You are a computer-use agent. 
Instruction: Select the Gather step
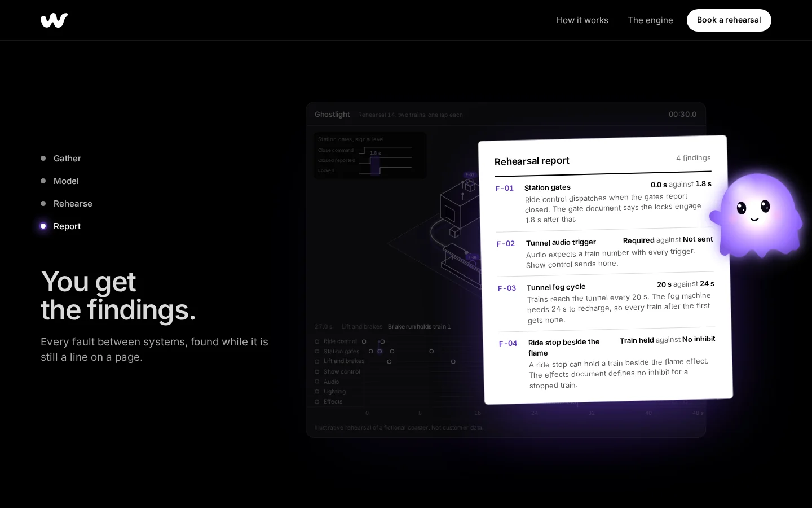coord(61,159)
